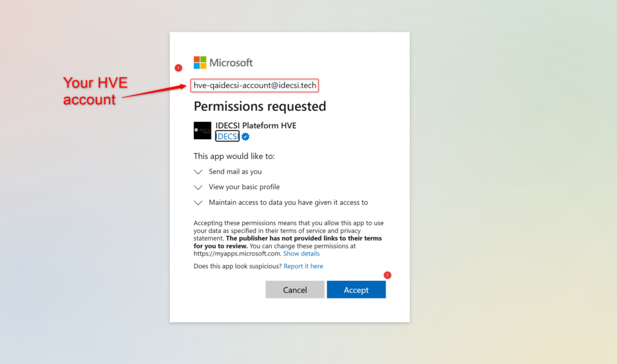Click the Microsoft four-square logo
617x364 pixels.
(200, 63)
